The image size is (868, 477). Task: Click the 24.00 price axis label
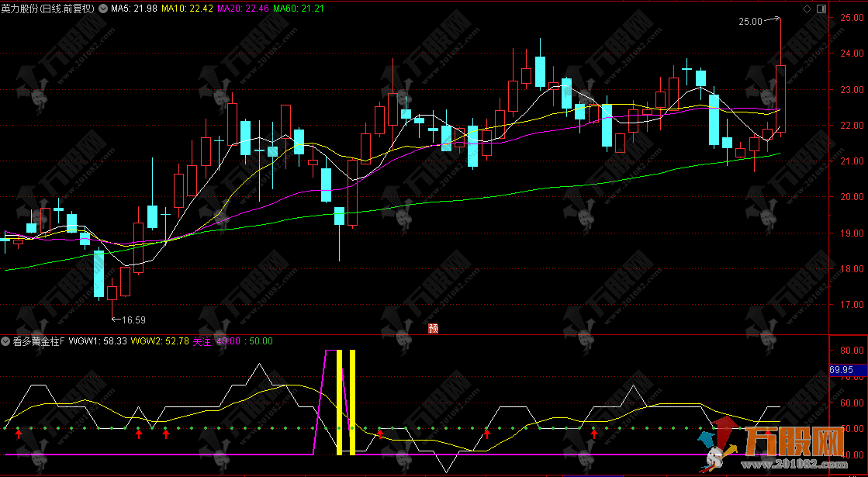click(x=852, y=54)
